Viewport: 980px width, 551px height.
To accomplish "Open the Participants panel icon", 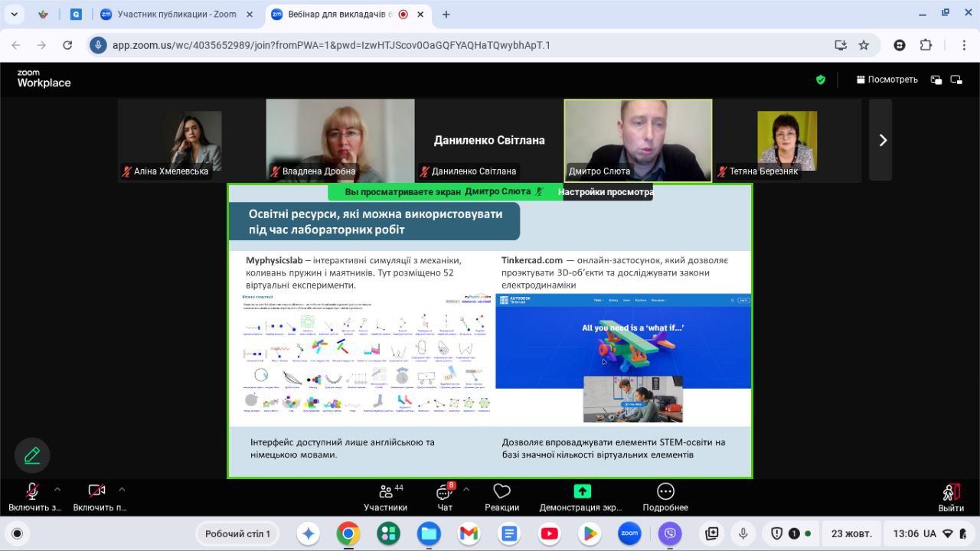I will (385, 492).
